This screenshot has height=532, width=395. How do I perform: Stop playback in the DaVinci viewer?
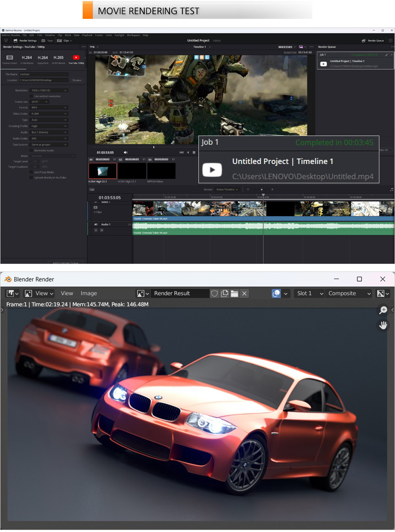pyautogui.click(x=194, y=153)
